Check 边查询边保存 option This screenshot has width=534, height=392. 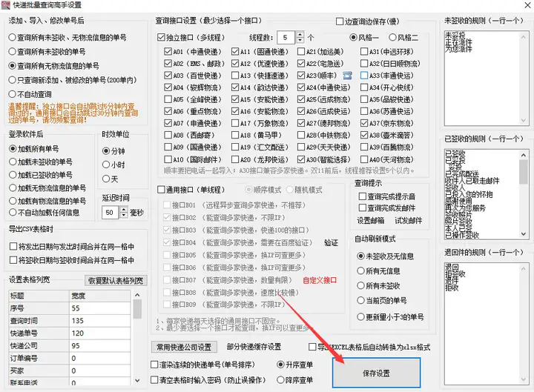[340, 22]
